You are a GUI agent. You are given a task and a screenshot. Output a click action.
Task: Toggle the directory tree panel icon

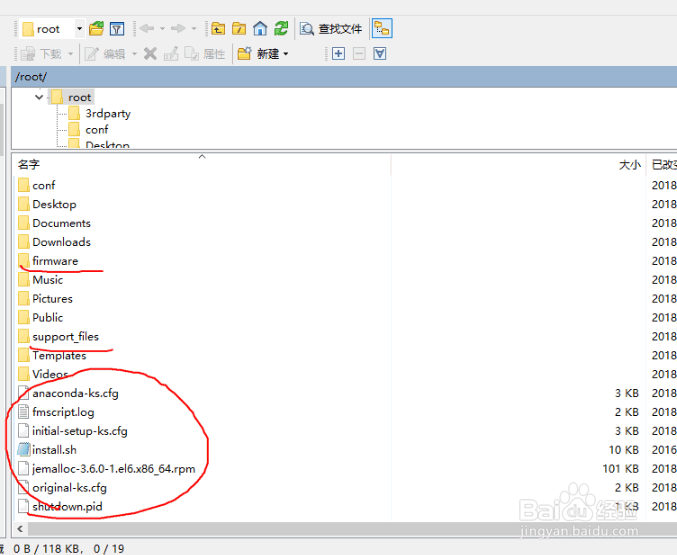(382, 29)
